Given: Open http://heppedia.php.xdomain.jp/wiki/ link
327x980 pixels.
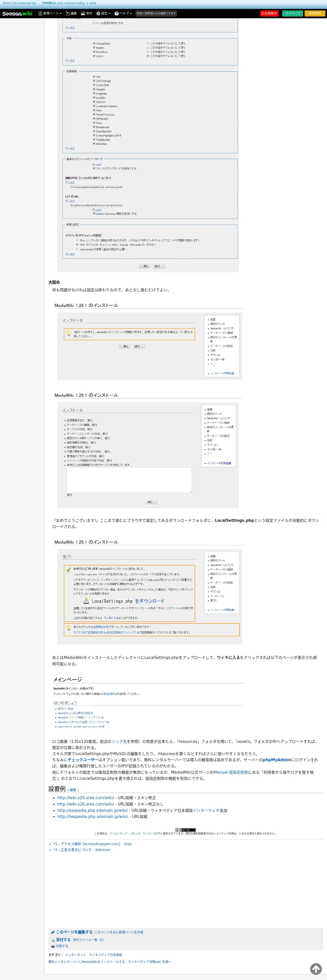Looking at the screenshot, I should pos(92,816).
